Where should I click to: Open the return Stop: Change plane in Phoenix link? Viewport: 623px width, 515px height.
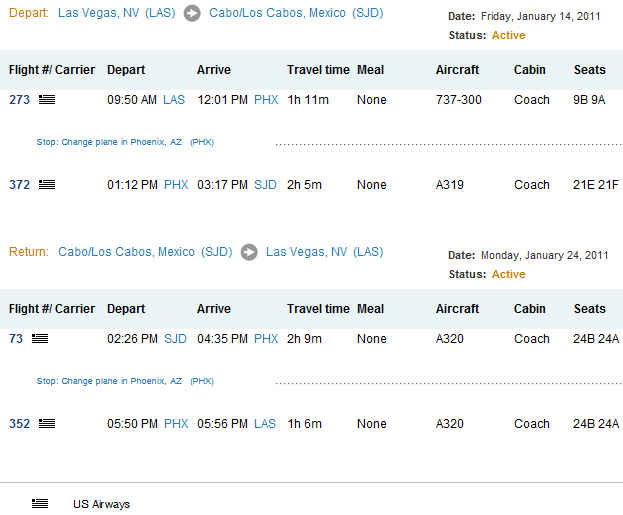(x=125, y=381)
